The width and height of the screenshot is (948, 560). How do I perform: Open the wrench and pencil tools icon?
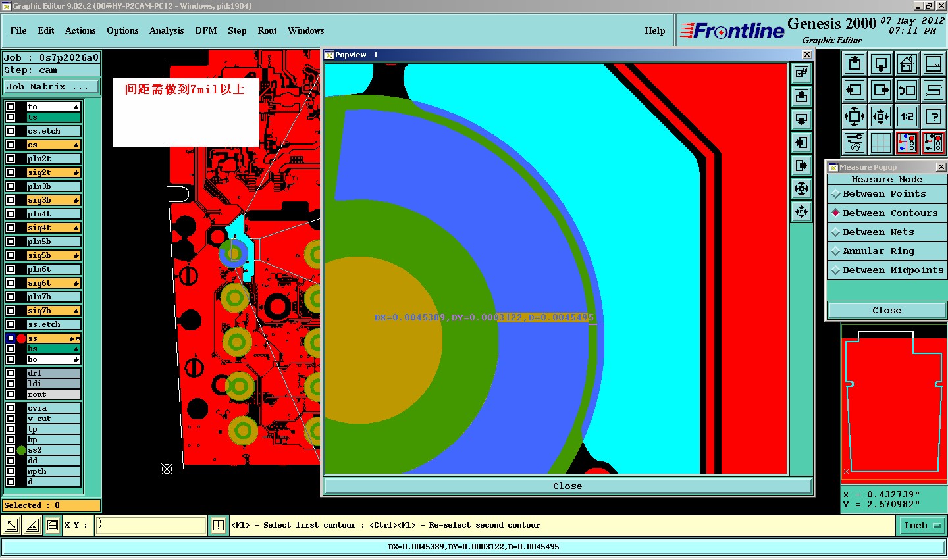855,142
